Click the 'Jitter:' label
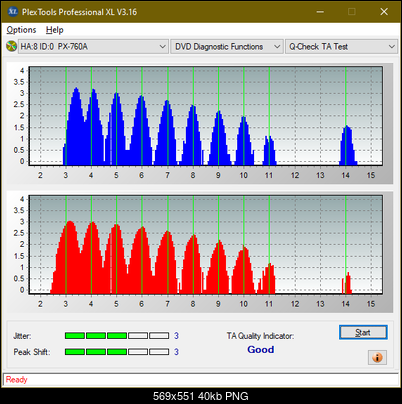This screenshot has height=404, width=402. [x=22, y=336]
